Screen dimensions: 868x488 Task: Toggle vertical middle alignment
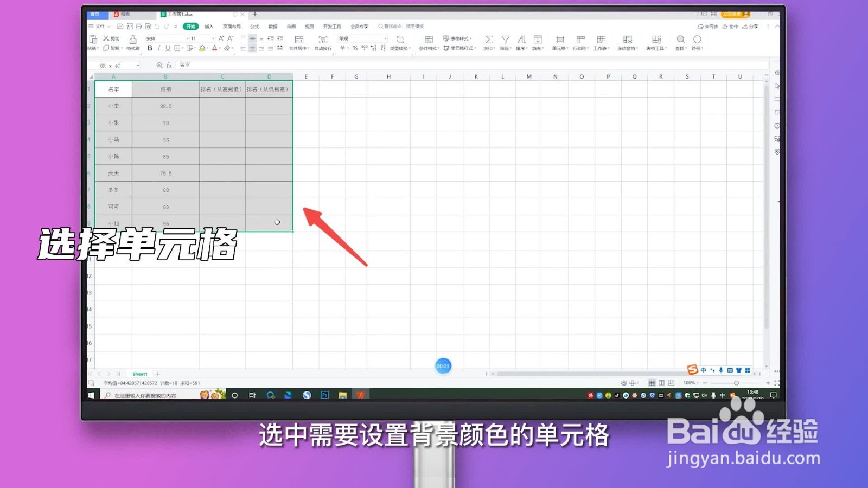(252, 38)
